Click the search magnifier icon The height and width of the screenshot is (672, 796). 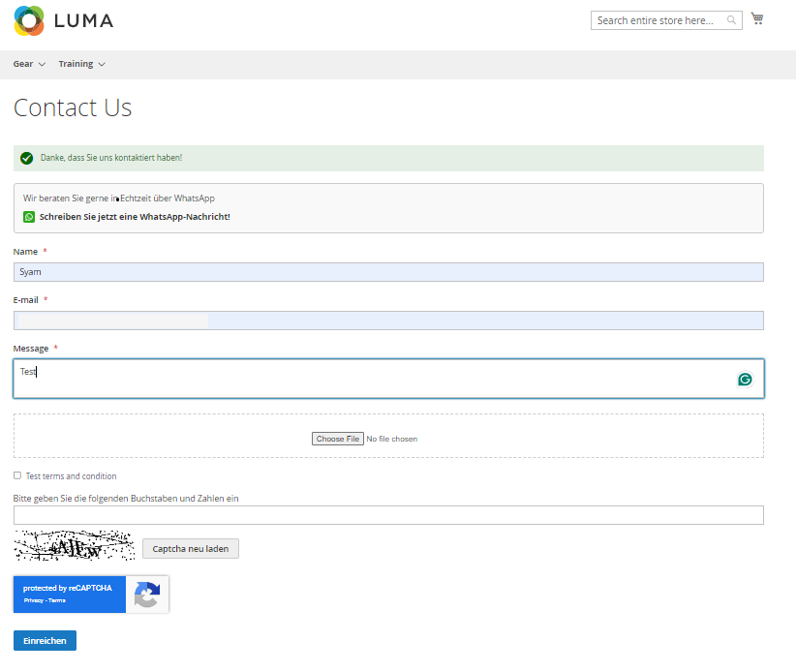[732, 20]
